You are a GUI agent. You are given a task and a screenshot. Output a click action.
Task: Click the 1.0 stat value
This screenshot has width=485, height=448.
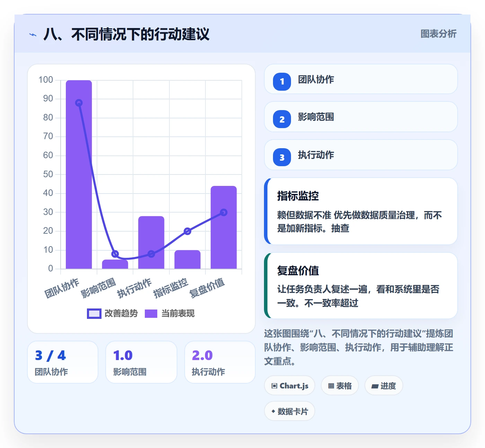coord(123,356)
